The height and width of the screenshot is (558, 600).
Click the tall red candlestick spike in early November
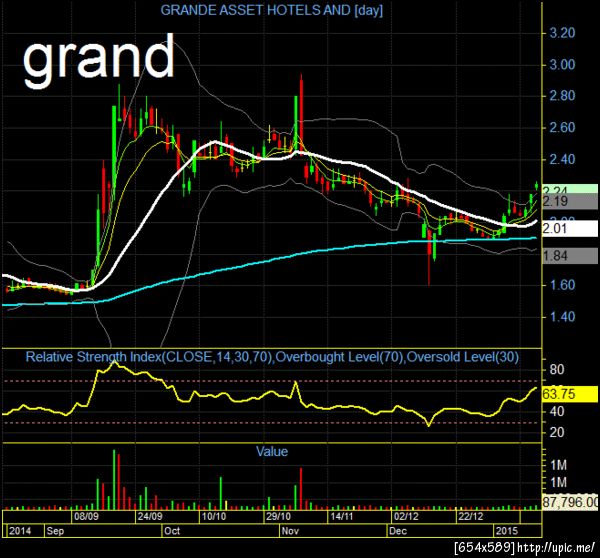(x=301, y=115)
